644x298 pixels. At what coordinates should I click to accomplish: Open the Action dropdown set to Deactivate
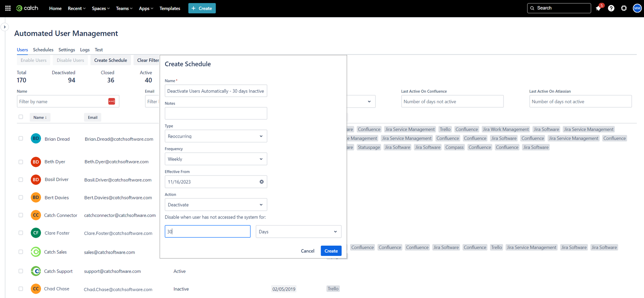pyautogui.click(x=216, y=205)
